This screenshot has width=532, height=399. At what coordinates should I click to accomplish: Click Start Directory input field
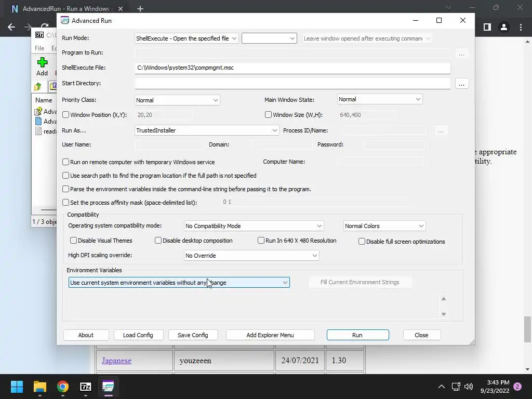click(x=292, y=84)
